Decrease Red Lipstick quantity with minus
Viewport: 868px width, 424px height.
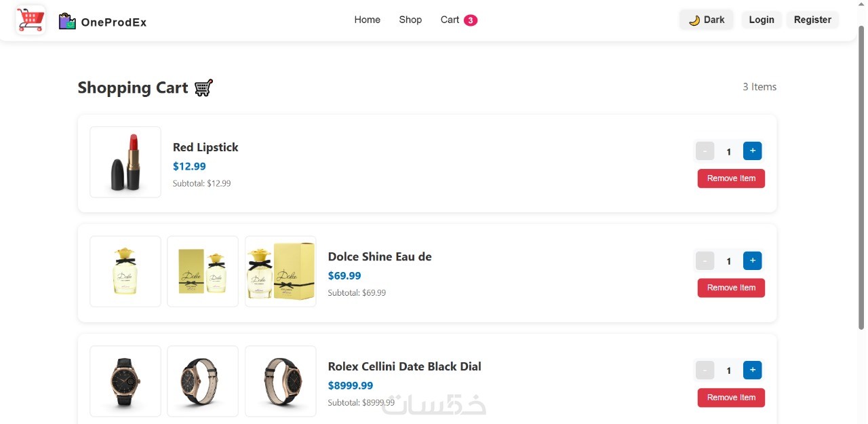[705, 151]
